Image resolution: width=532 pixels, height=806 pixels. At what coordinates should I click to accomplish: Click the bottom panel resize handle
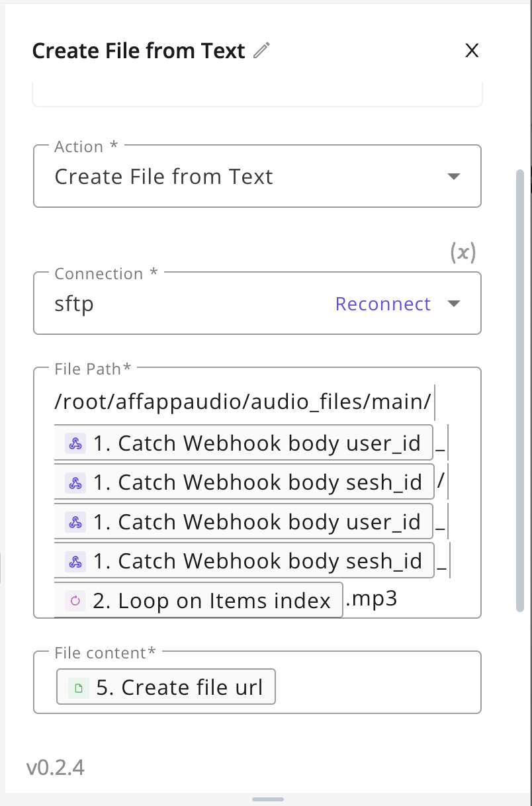pyautogui.click(x=268, y=799)
